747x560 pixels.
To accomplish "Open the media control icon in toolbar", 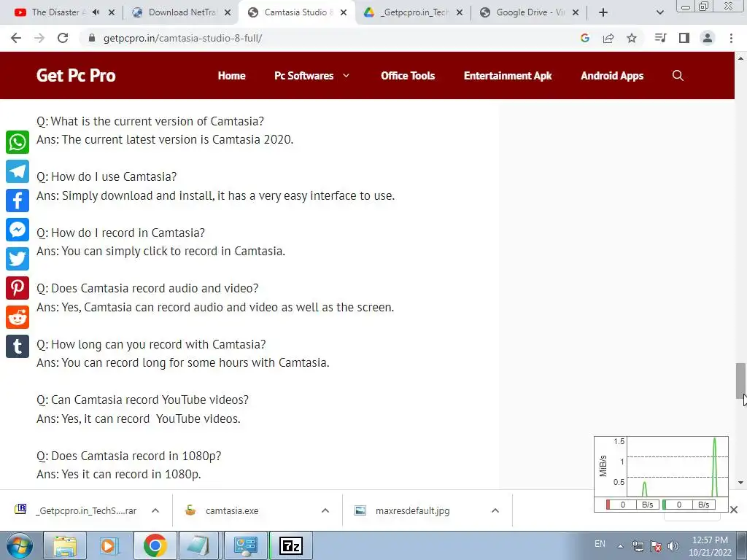I will point(660,38).
